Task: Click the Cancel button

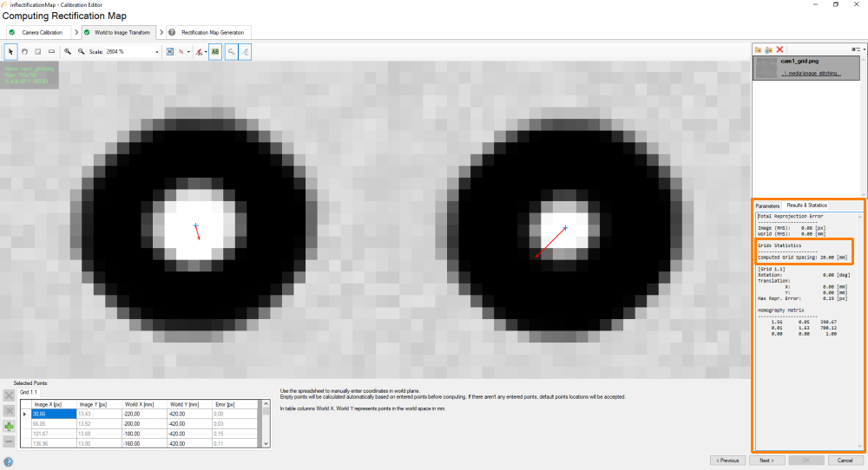Action: click(x=840, y=460)
